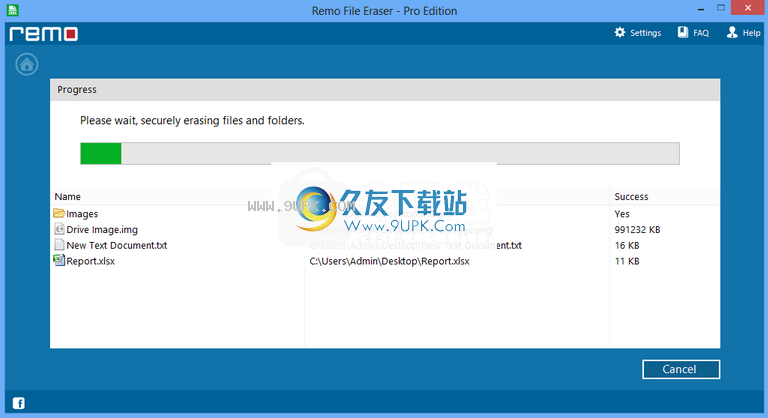Click the Progress panel title
The image size is (768, 418).
(x=77, y=90)
